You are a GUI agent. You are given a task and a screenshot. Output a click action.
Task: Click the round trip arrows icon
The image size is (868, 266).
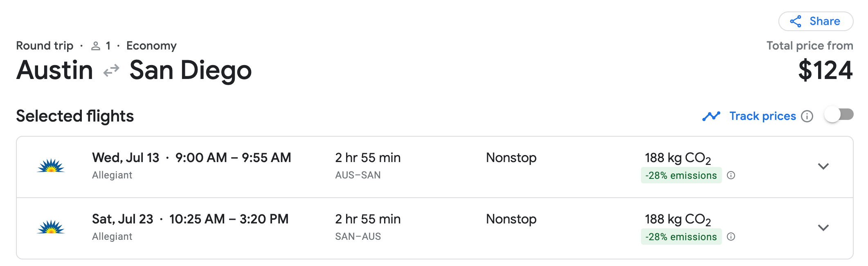point(111,71)
